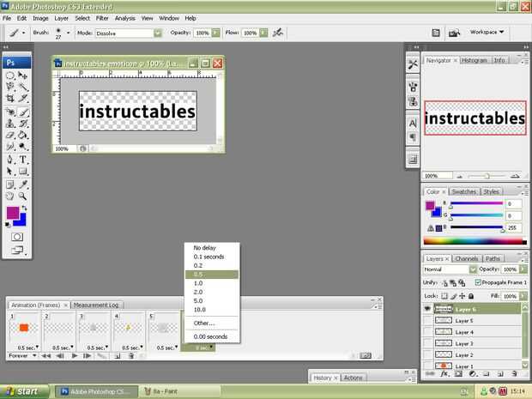
Task: Select the Zoom tool
Action: click(22, 196)
